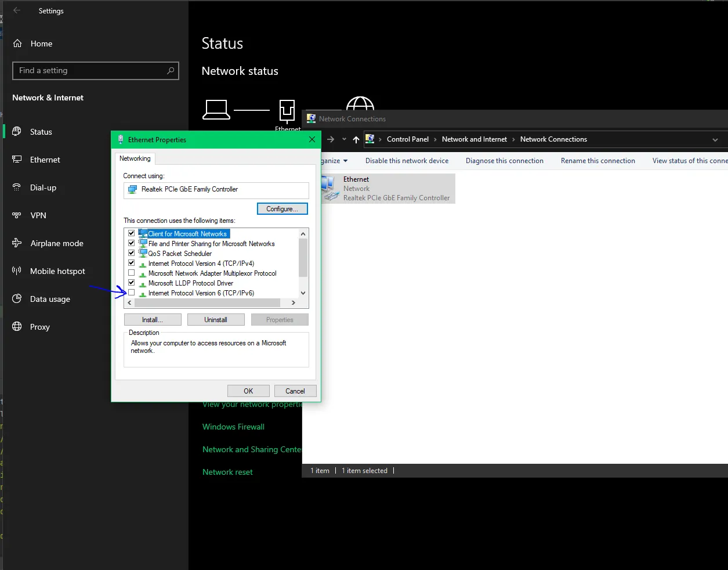Click the search magnifier in Find a setting
The height and width of the screenshot is (570, 728).
(x=171, y=71)
